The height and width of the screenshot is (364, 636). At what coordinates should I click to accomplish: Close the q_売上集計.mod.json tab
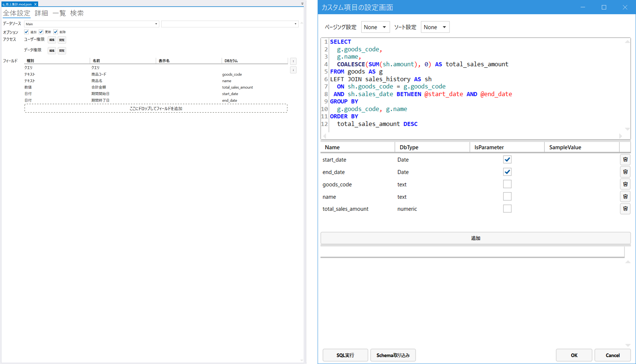pos(35,4)
